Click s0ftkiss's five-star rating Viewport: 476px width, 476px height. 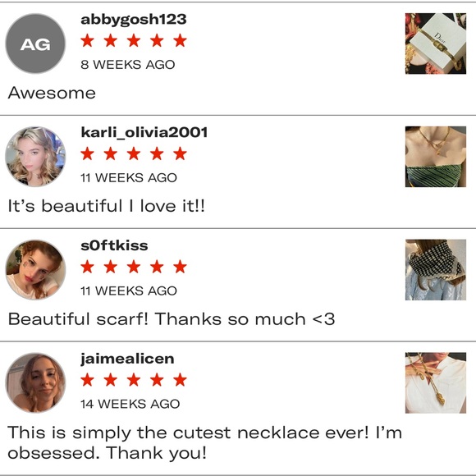tap(134, 267)
